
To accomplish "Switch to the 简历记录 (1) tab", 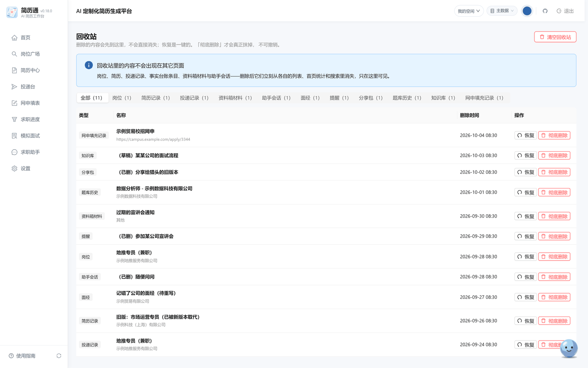I will pos(156,98).
